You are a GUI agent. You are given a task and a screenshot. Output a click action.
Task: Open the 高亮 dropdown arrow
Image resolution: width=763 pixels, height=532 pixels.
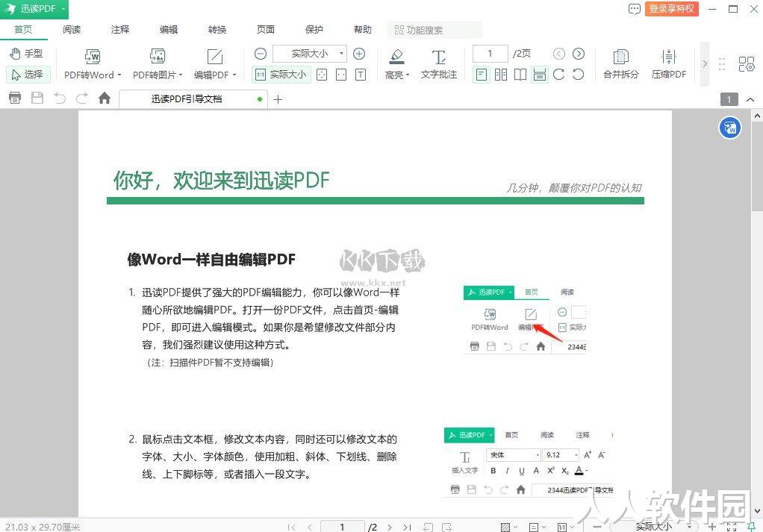coord(408,75)
